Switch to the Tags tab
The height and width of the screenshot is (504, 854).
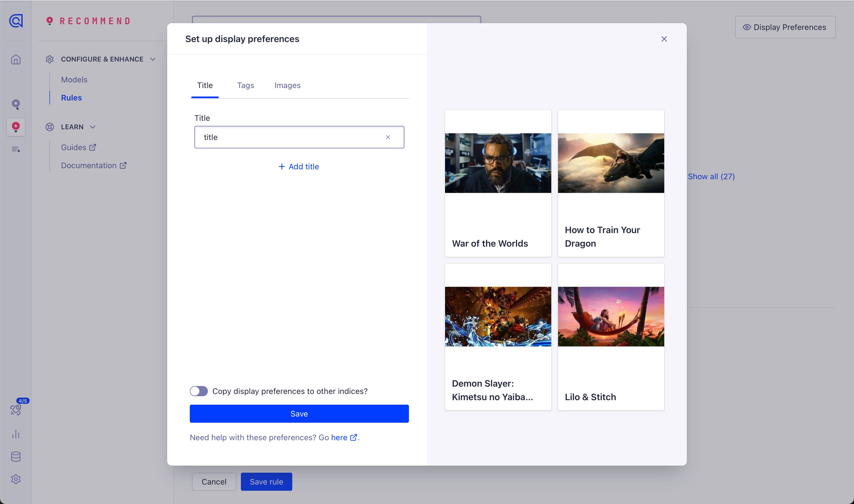click(245, 86)
